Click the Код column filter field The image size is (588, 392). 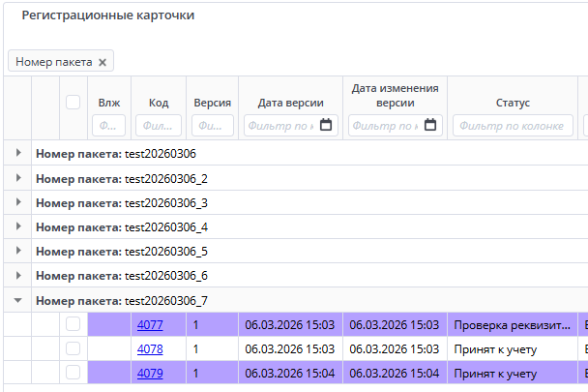(159, 125)
